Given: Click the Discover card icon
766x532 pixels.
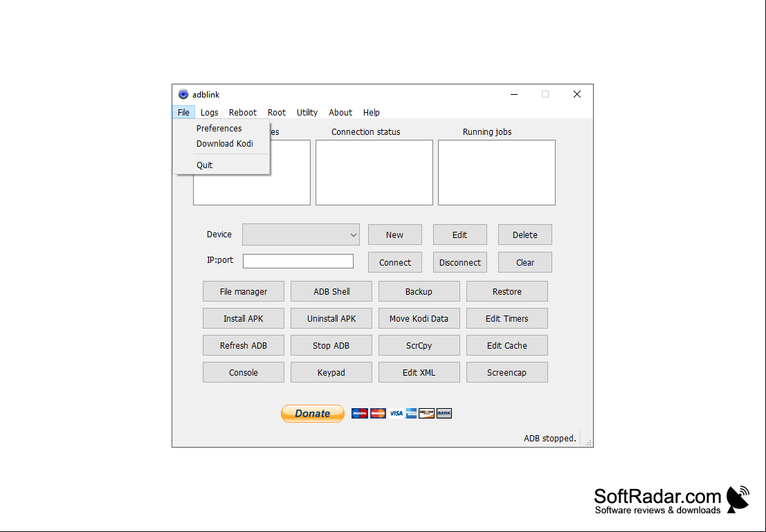Looking at the screenshot, I should tap(426, 413).
